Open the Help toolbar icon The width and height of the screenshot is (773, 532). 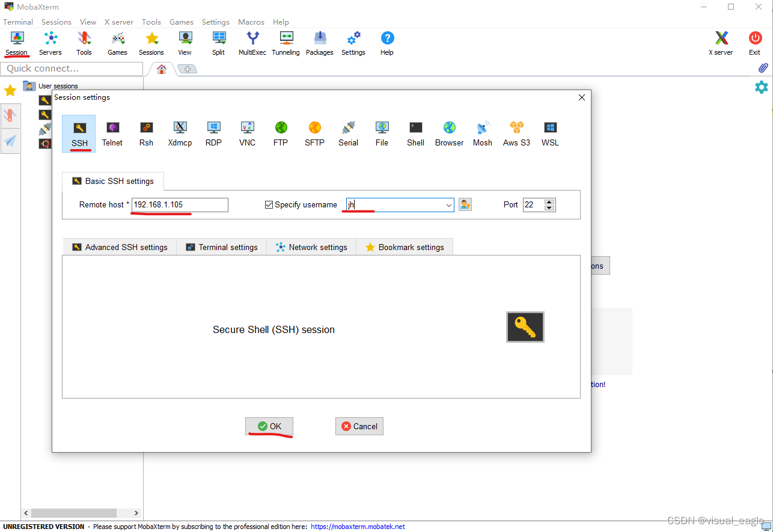(387, 43)
